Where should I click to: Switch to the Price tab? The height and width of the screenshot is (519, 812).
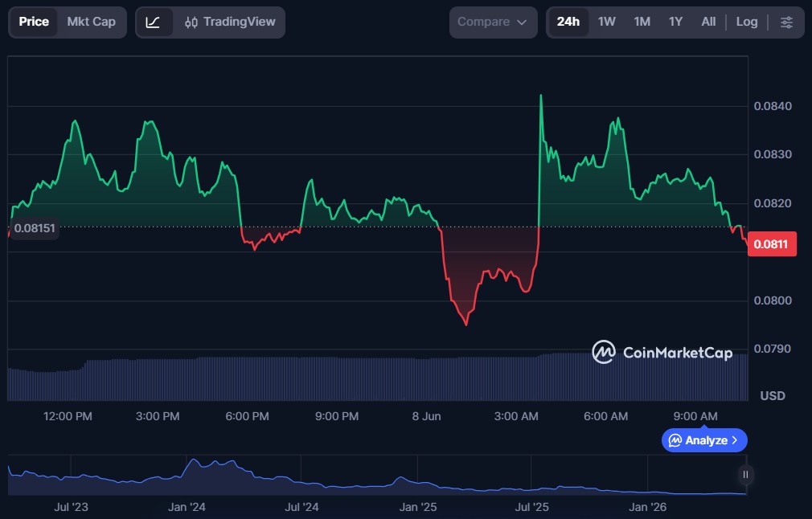click(x=34, y=22)
